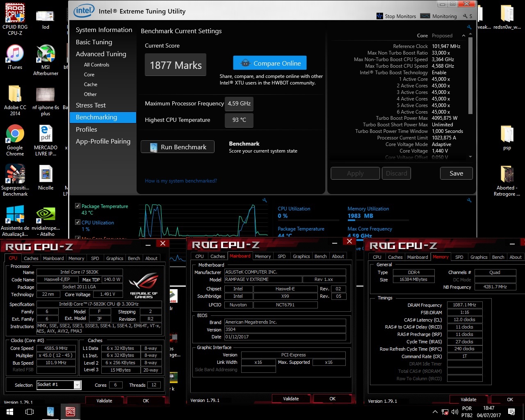Launch Superposition Benchmark shortcut
The image size is (525, 420).
click(15, 180)
